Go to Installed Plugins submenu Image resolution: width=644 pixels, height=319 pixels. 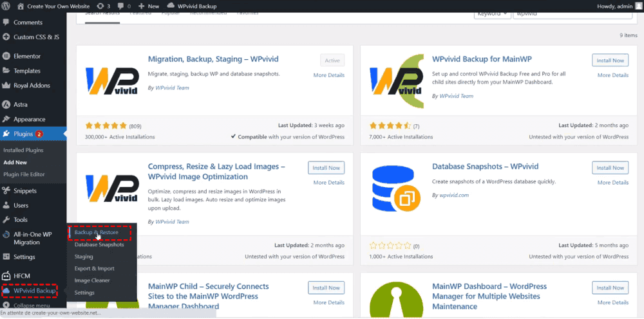click(x=23, y=150)
